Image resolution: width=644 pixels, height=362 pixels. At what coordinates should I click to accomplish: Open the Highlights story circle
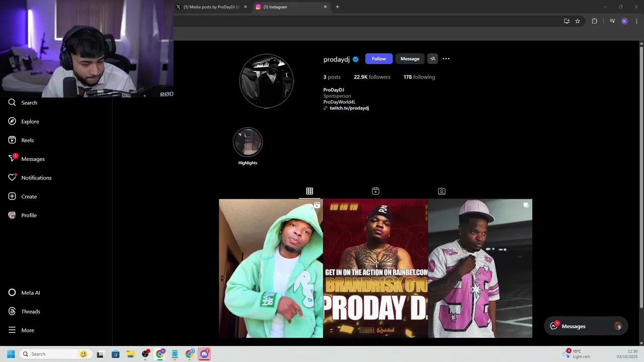(x=248, y=143)
